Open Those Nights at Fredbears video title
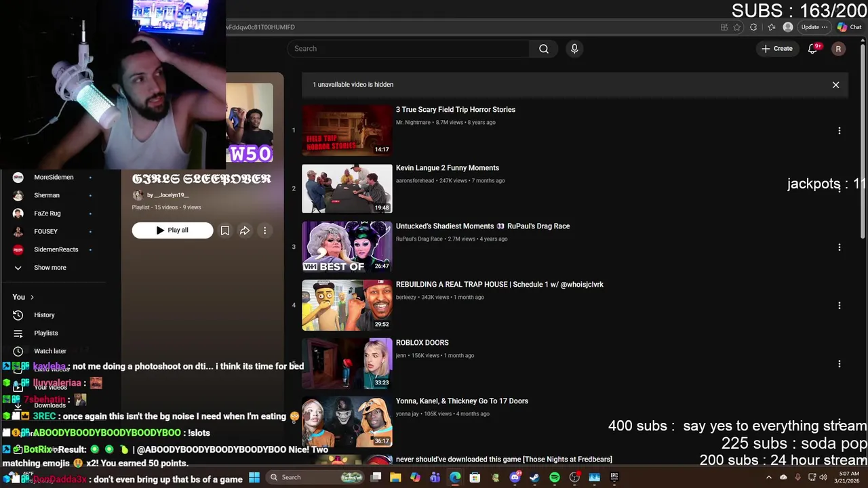The width and height of the screenshot is (868, 488). 504,460
